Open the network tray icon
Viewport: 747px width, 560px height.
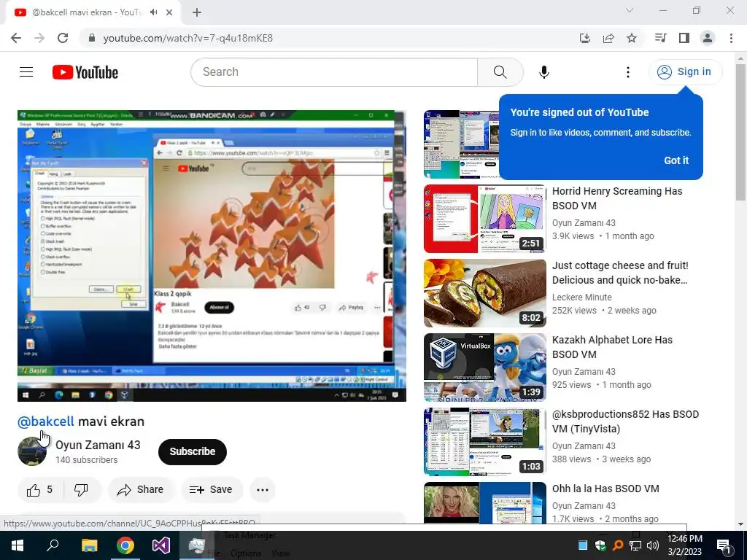pos(635,545)
